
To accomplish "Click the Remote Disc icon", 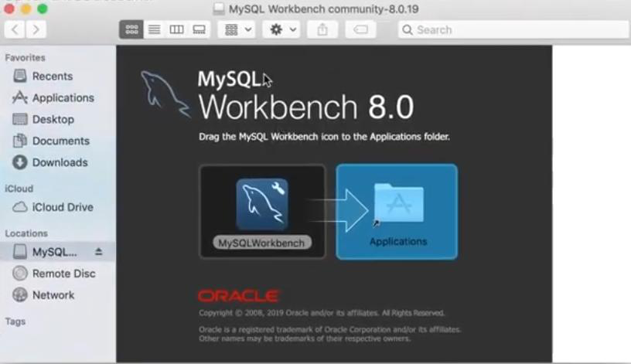I will [x=20, y=274].
